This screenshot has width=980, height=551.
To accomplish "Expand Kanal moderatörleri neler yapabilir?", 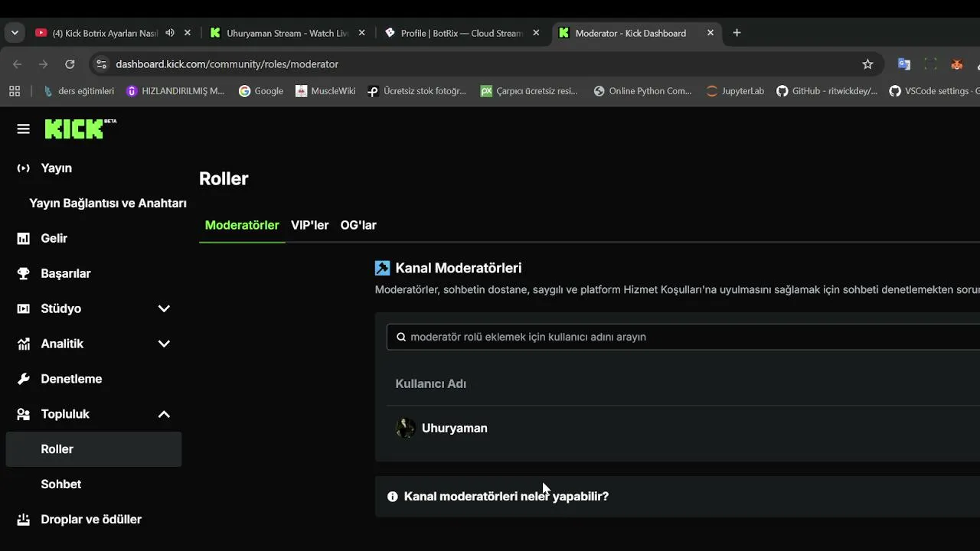I will (506, 497).
